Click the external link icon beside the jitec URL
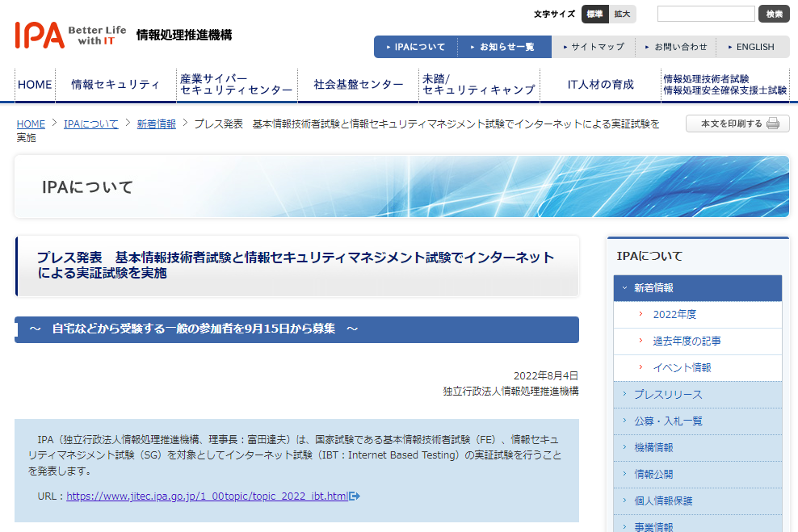This screenshot has width=798, height=532. coord(353,496)
